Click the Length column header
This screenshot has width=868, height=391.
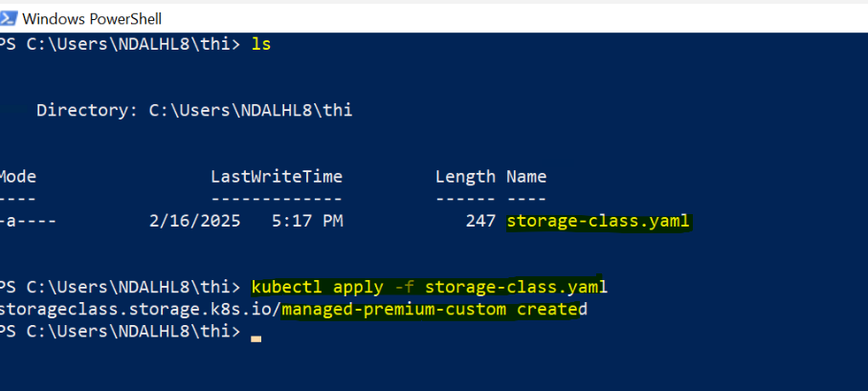465,176
